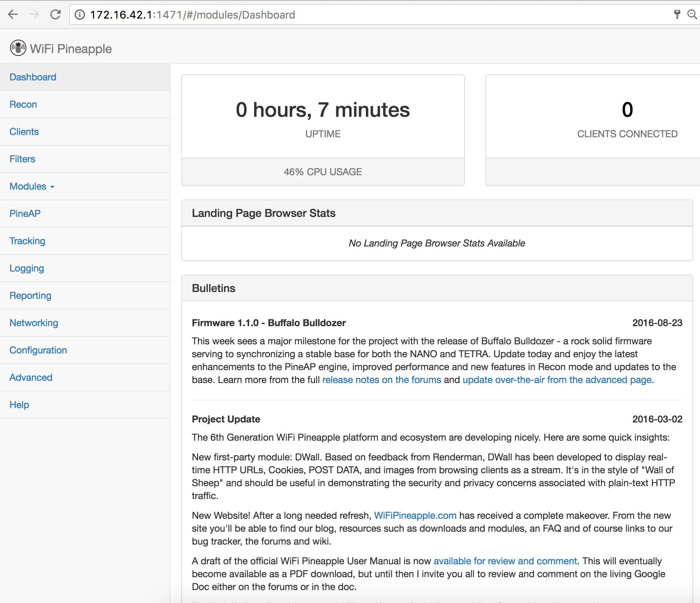Click the WiFi Pineapple logo icon
Screen dimensions: 700x603
[x=18, y=48]
